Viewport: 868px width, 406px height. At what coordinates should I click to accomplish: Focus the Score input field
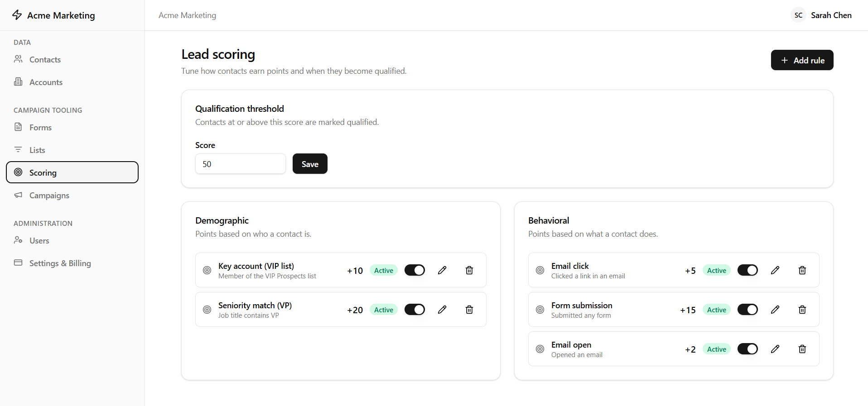tap(241, 164)
